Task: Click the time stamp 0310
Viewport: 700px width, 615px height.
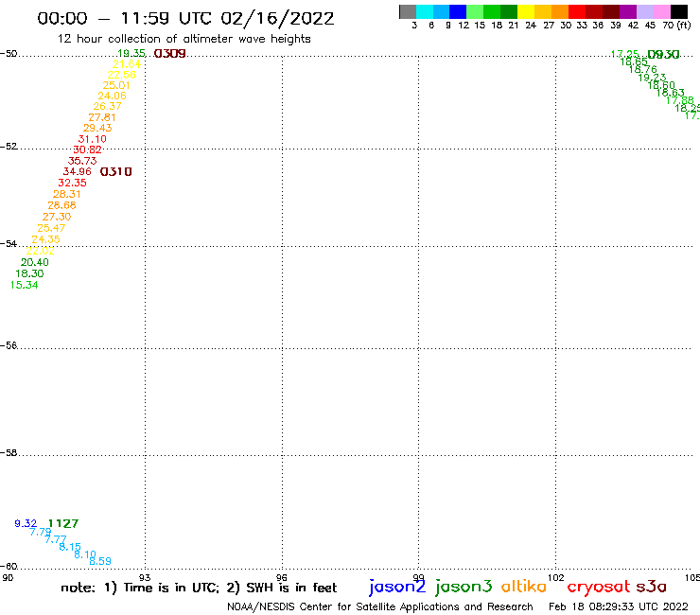Action: 116,172
